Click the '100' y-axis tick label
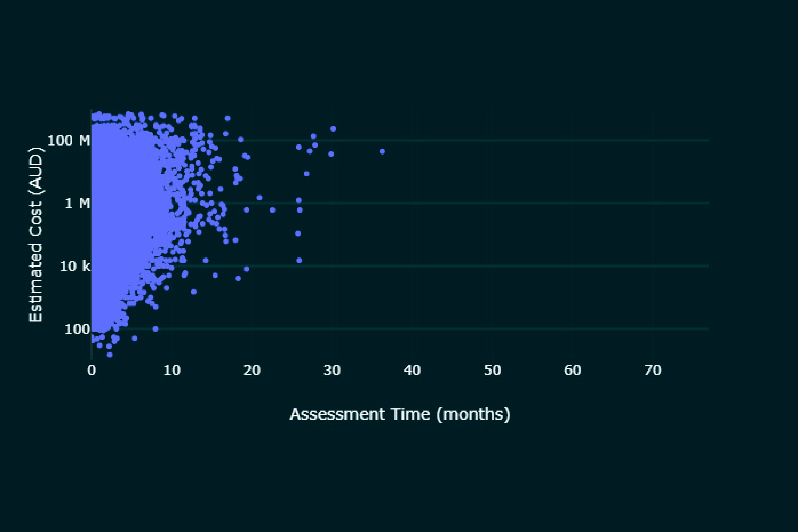798x532 pixels. 77,330
